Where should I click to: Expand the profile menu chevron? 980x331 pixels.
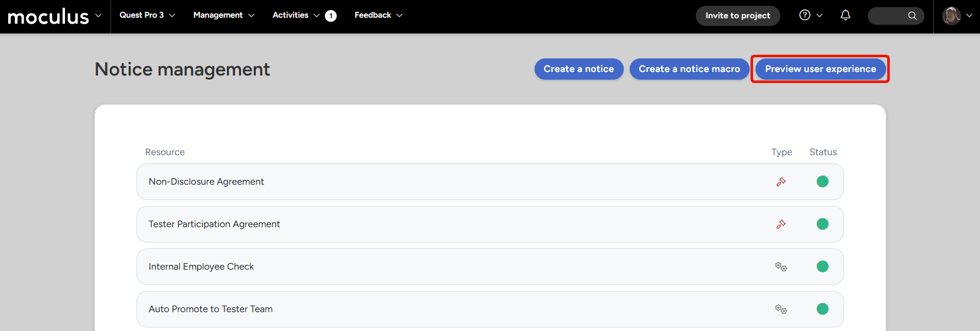pos(969,16)
